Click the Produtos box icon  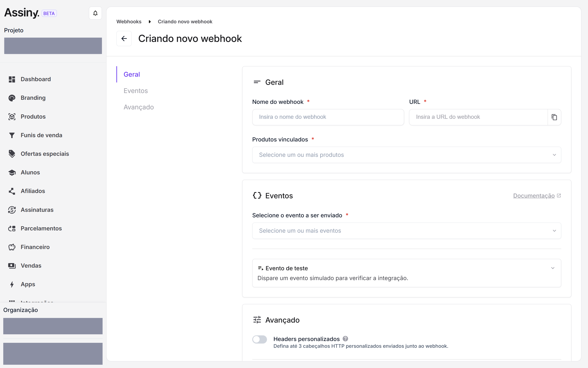point(12,117)
